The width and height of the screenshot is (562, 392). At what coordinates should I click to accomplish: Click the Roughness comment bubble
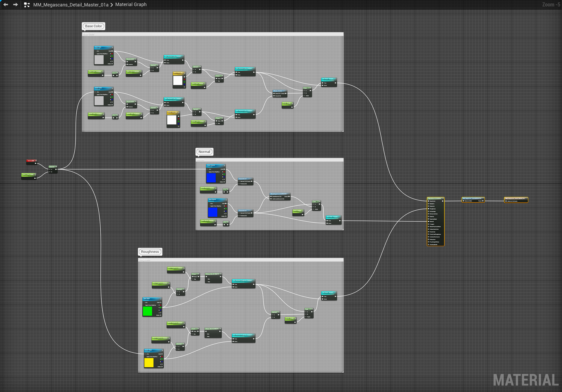click(x=150, y=252)
